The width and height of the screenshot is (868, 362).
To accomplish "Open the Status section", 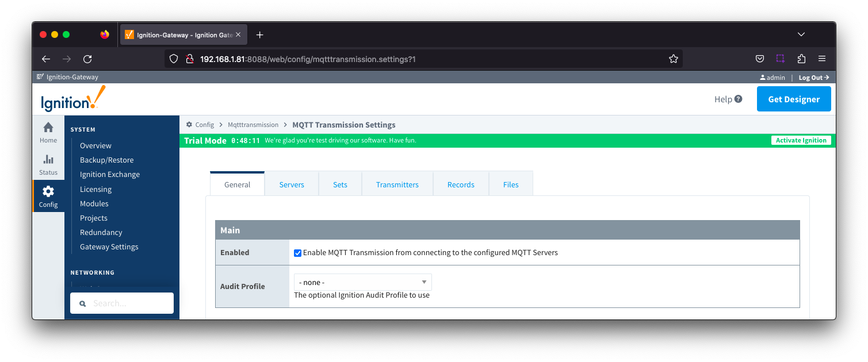I will coord(48,165).
